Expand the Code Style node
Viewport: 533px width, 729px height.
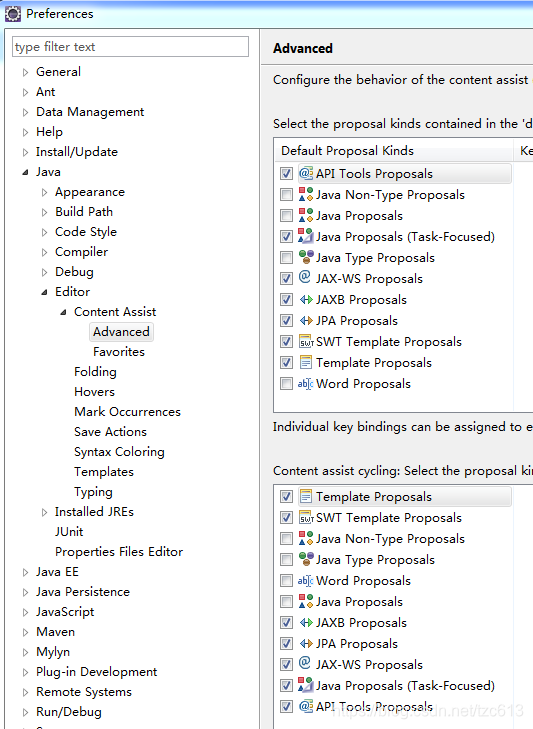pyautogui.click(x=45, y=232)
